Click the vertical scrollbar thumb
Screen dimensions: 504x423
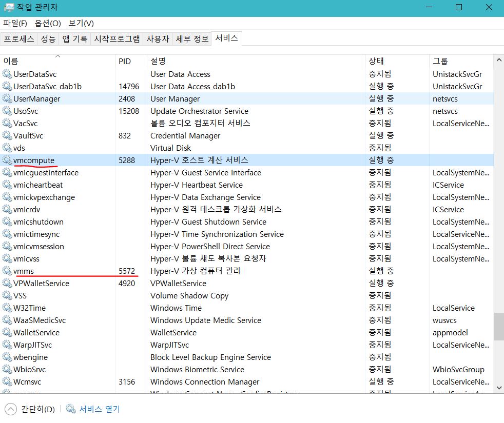tap(498, 326)
